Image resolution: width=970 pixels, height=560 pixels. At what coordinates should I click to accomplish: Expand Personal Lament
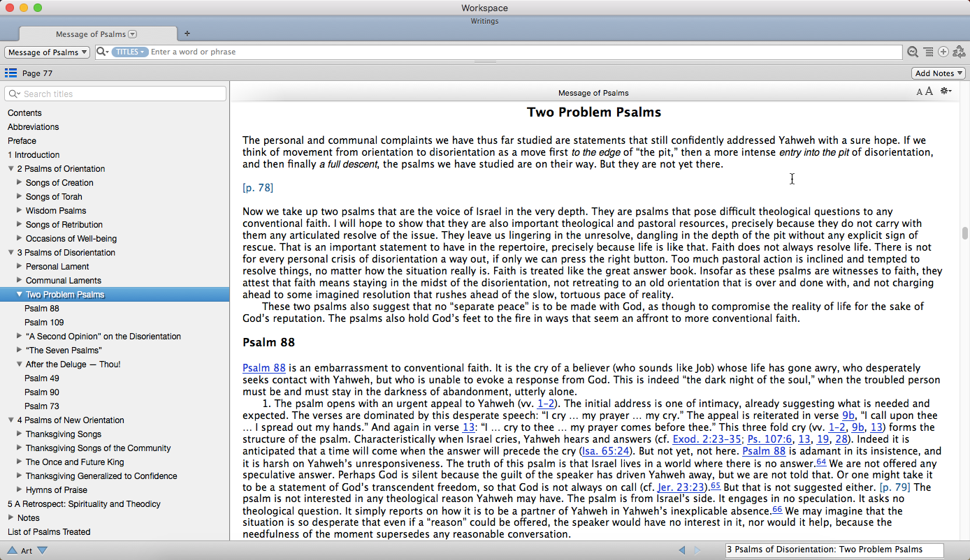(20, 266)
